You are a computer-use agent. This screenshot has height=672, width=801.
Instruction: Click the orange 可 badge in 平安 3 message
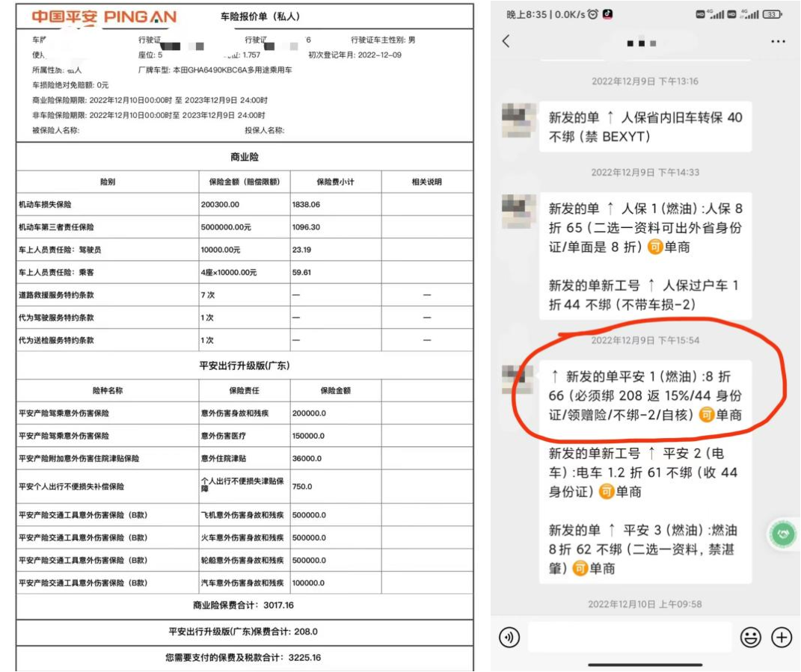click(x=580, y=568)
